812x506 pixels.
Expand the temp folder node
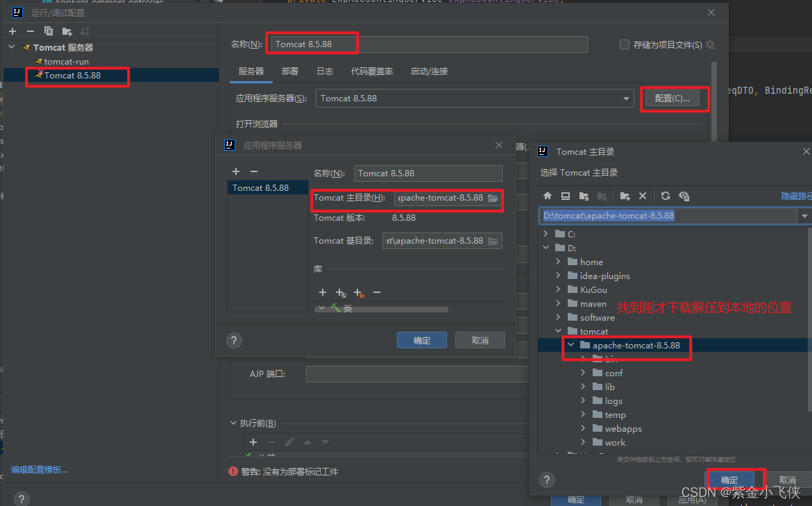[x=583, y=414]
